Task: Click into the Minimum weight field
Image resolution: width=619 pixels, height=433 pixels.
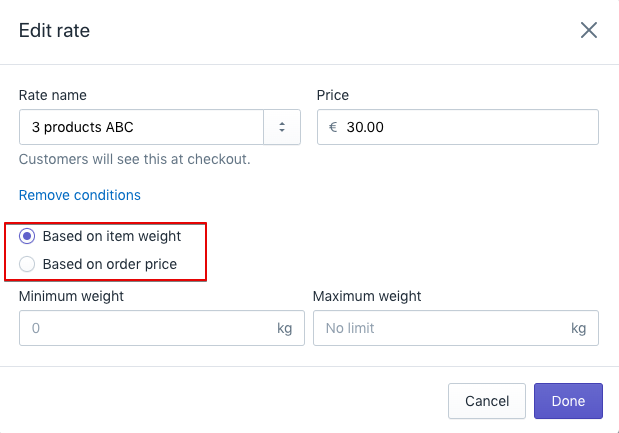Action: click(145, 328)
